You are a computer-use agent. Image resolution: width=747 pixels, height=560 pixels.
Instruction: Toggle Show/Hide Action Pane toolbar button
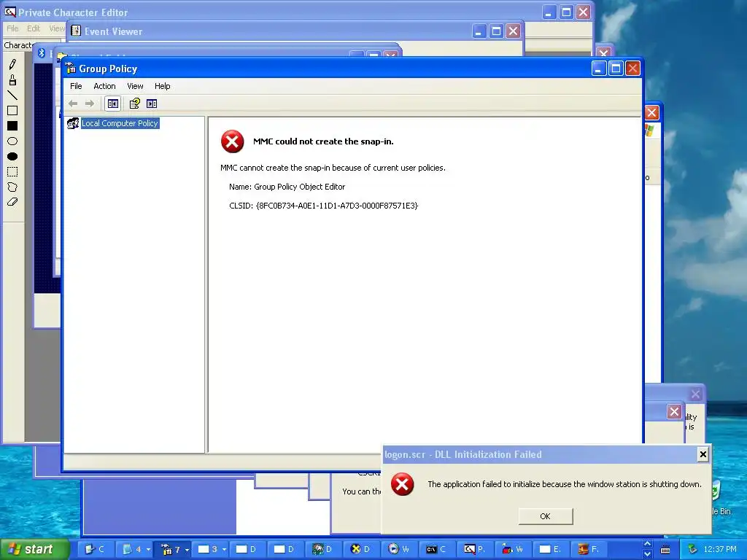pyautogui.click(x=152, y=104)
